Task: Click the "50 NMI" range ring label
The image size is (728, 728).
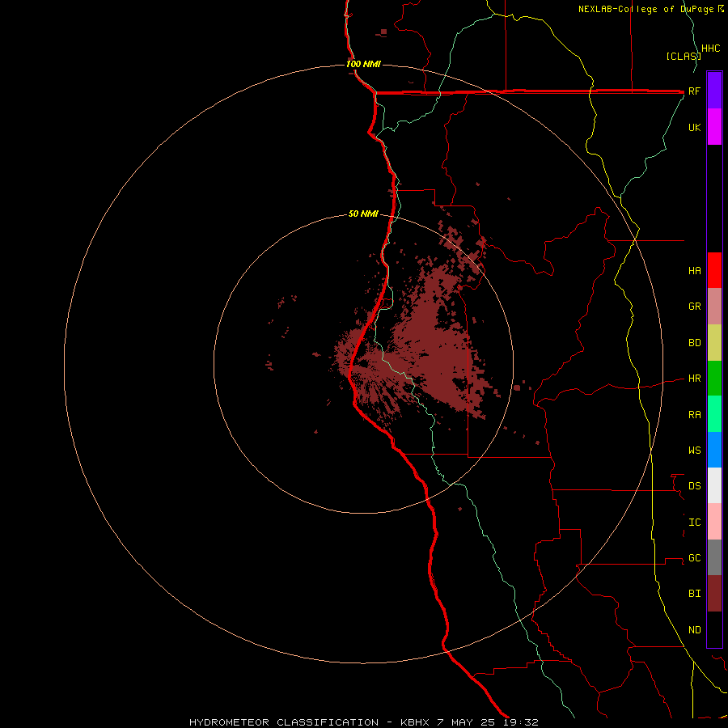Action: [363, 214]
